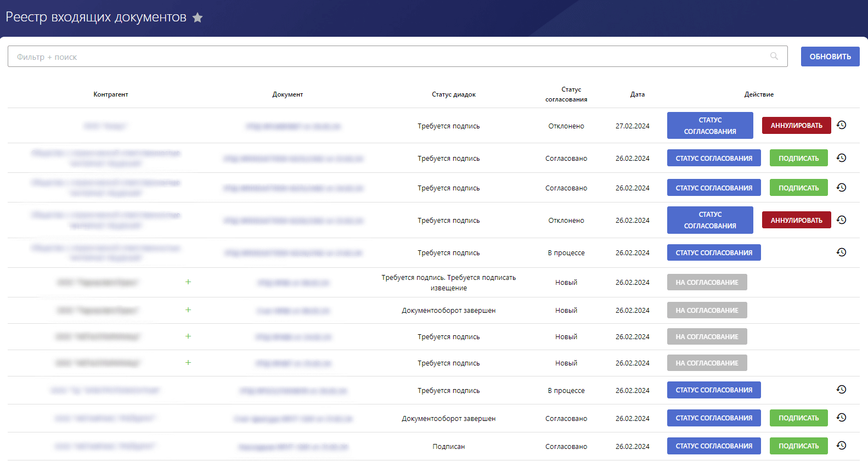
Task: Click НА СОГЛАСОВАНИЕ in 'подписать извещение' row
Action: [707, 282]
